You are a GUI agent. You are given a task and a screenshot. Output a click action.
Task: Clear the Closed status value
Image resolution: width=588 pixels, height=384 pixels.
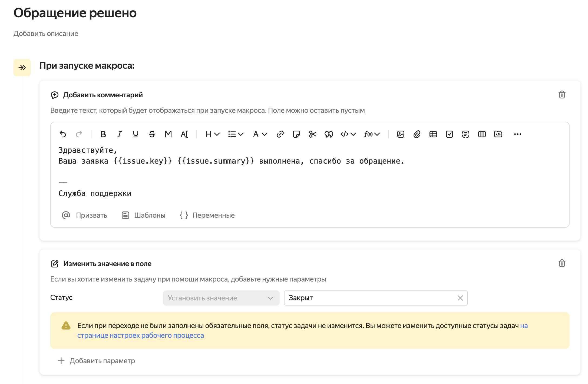coord(460,298)
